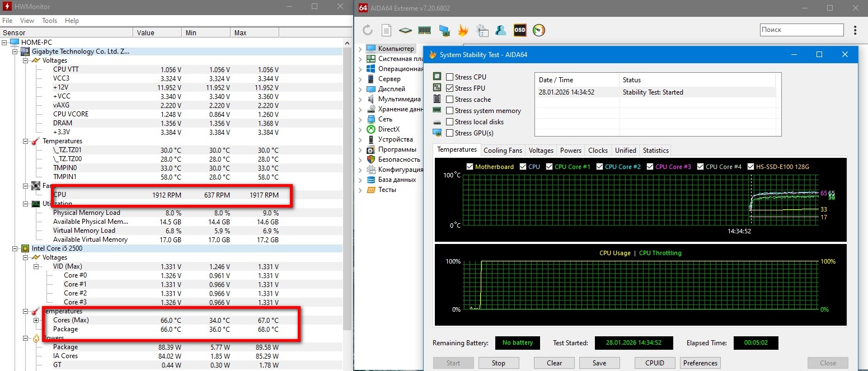
Task: Click the Windows logo icon for Операционная
Action: 370,69
